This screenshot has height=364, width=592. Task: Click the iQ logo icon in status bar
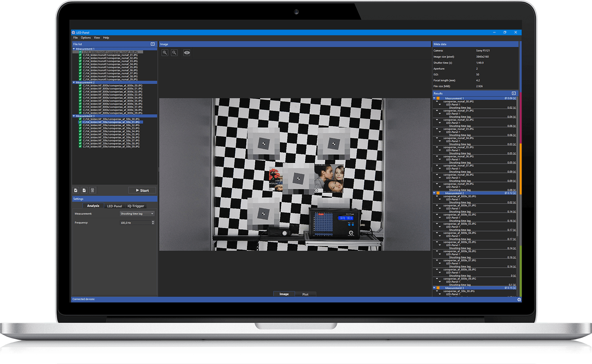pos(519,300)
